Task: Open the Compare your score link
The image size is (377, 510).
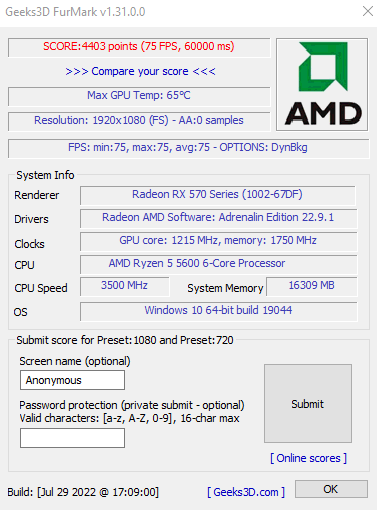Action: point(140,71)
